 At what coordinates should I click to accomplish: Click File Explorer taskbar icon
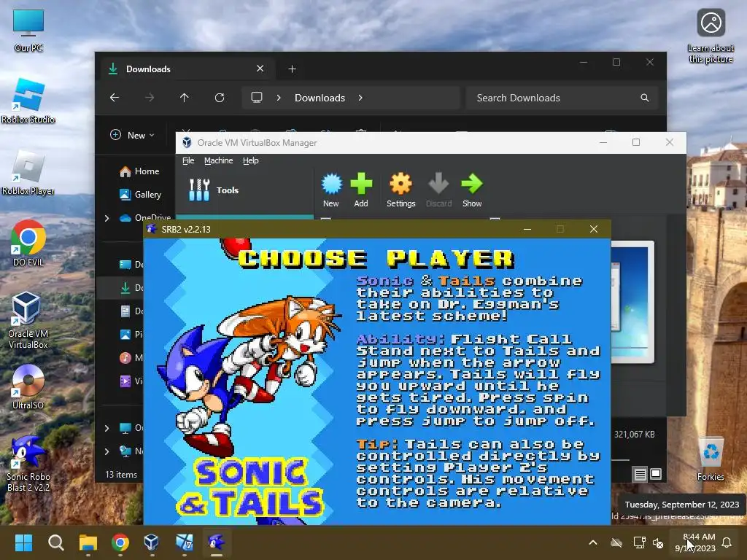88,542
